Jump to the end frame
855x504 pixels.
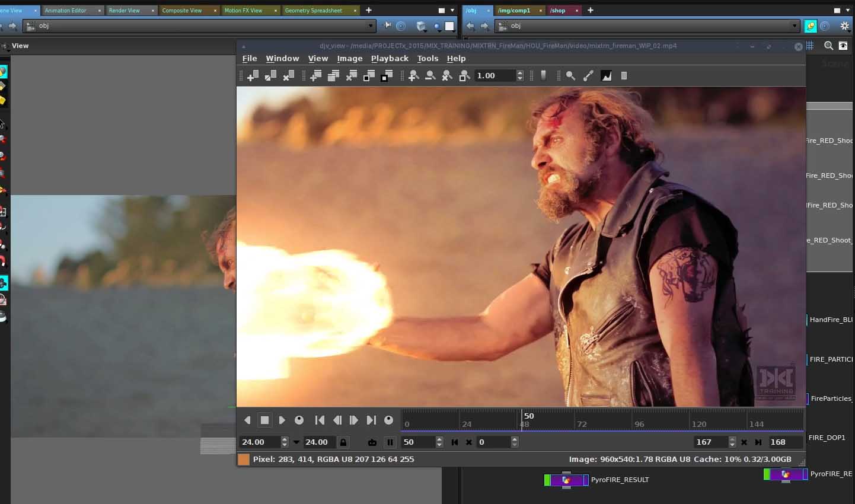pyautogui.click(x=371, y=420)
